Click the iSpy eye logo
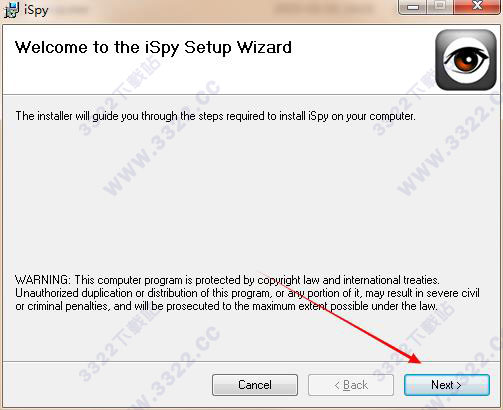Image resolution: width=503 pixels, height=410 pixels. pos(466,60)
